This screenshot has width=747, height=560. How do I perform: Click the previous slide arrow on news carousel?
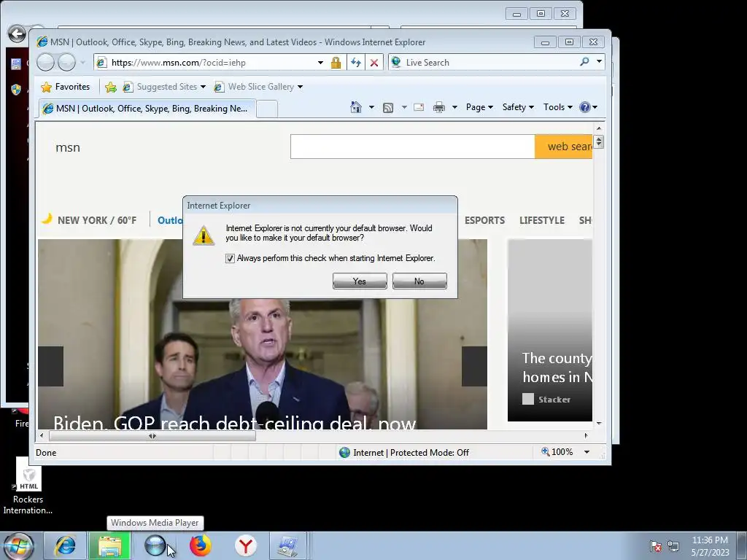50,366
